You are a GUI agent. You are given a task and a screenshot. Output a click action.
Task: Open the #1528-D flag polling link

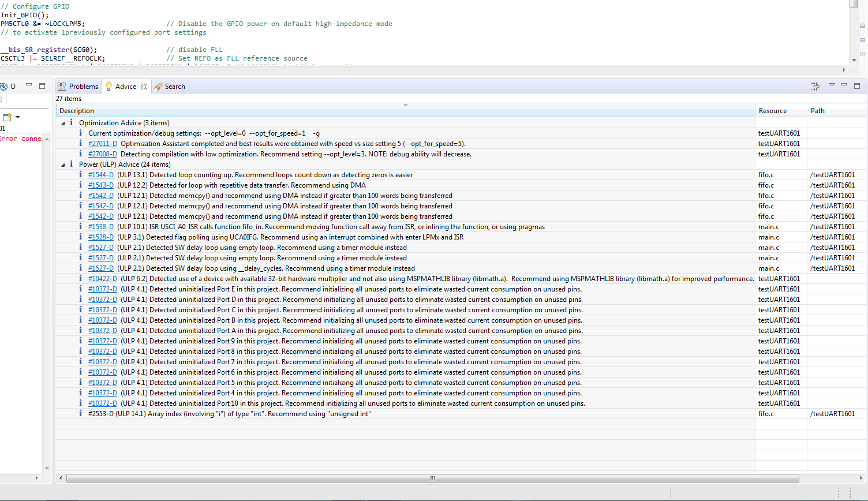101,237
